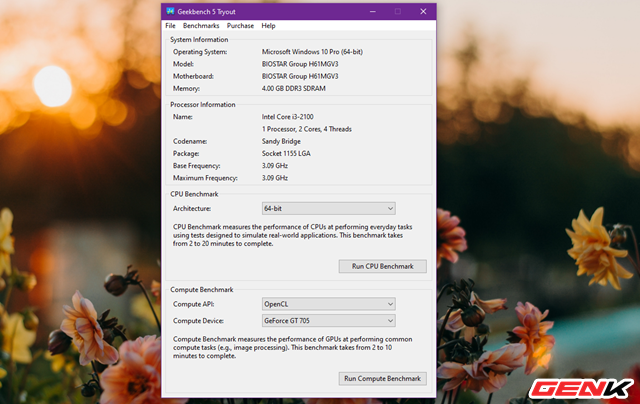Click the 'System Information' group heading
The height and width of the screenshot is (404, 640).
pyautogui.click(x=199, y=40)
